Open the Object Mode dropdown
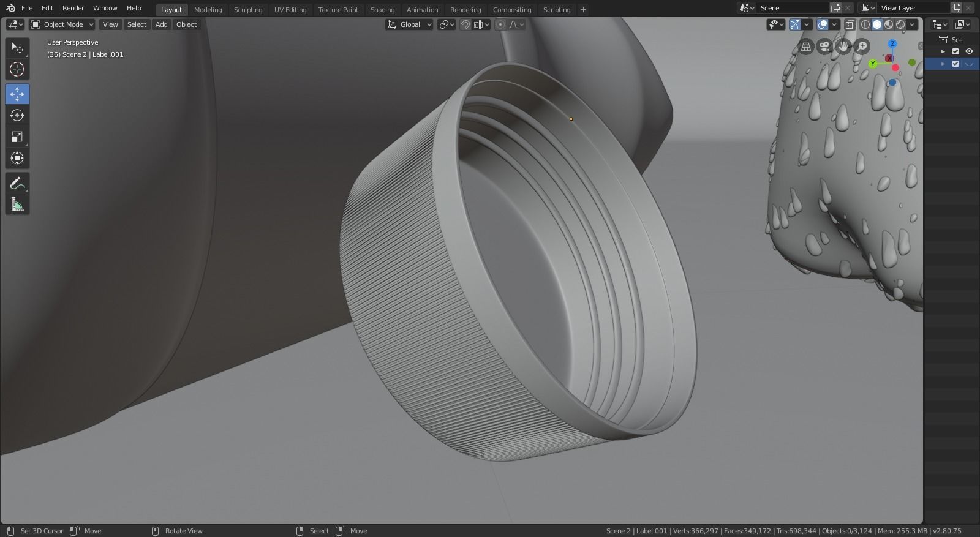This screenshot has width=980, height=537. pyautogui.click(x=62, y=24)
